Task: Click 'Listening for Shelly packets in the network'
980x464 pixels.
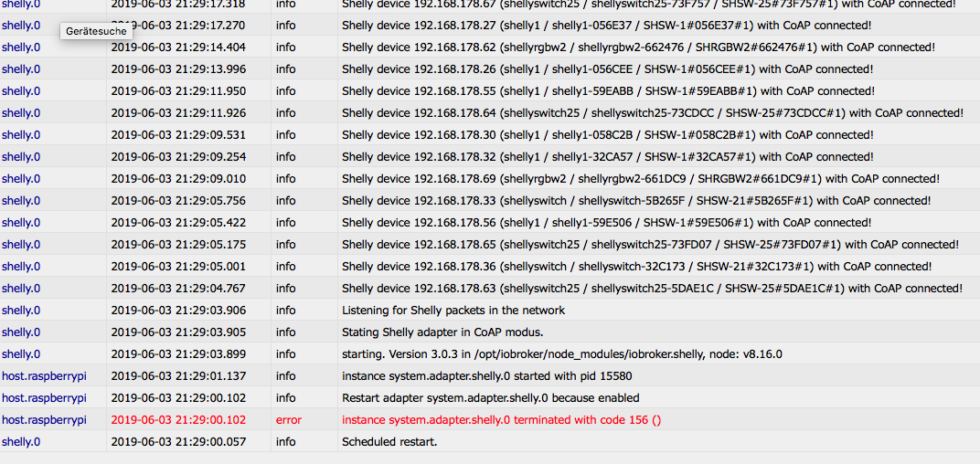Action: click(453, 311)
